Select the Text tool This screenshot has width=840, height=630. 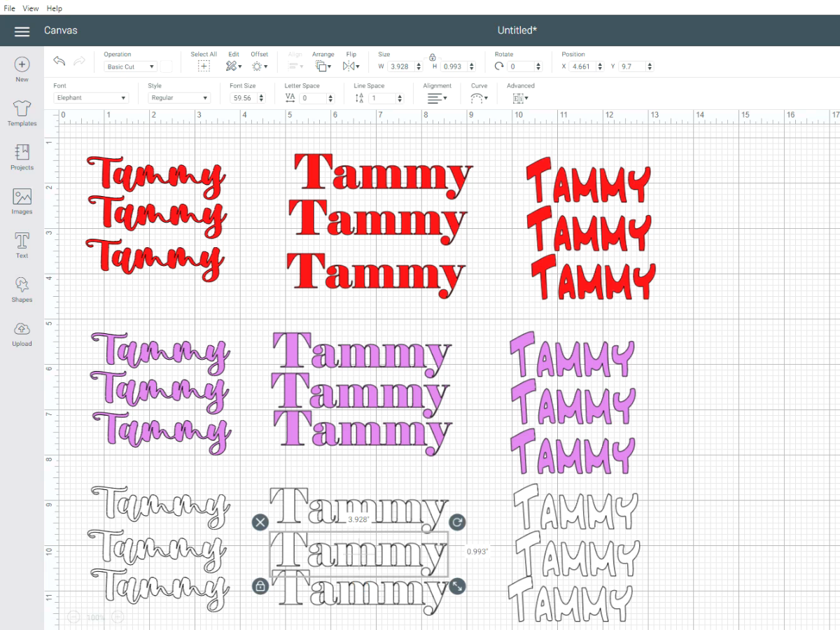(22, 241)
